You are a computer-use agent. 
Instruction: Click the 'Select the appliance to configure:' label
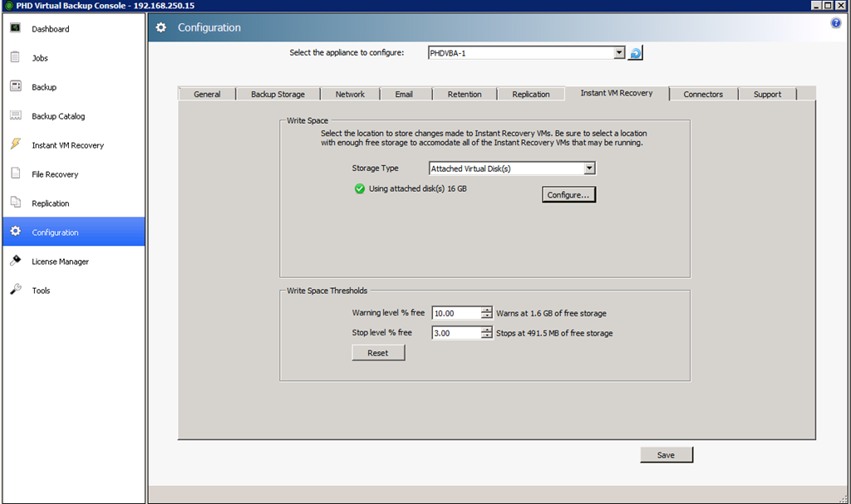pos(347,52)
